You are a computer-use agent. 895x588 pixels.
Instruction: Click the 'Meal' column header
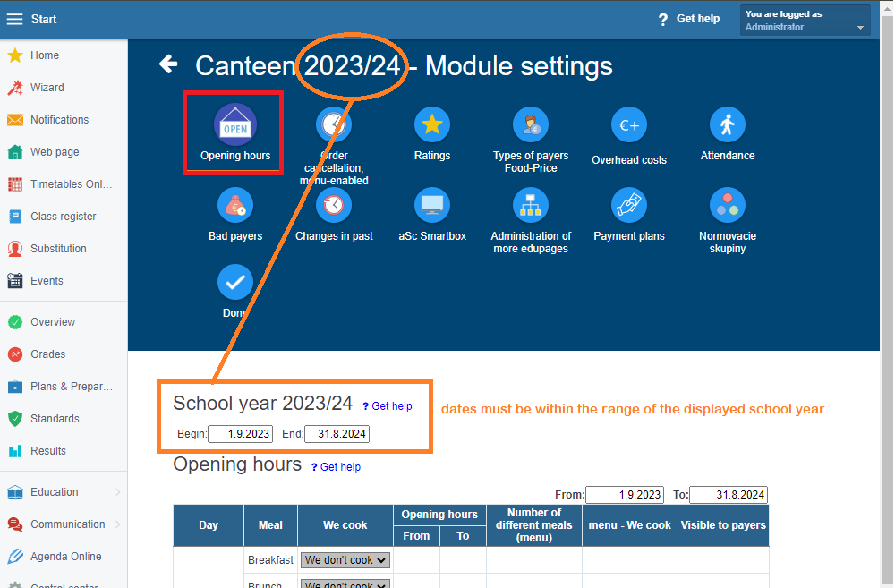pos(270,525)
